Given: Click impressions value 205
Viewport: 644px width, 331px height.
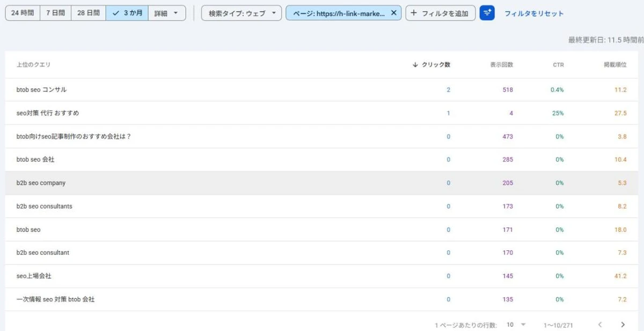Looking at the screenshot, I should click(x=508, y=183).
